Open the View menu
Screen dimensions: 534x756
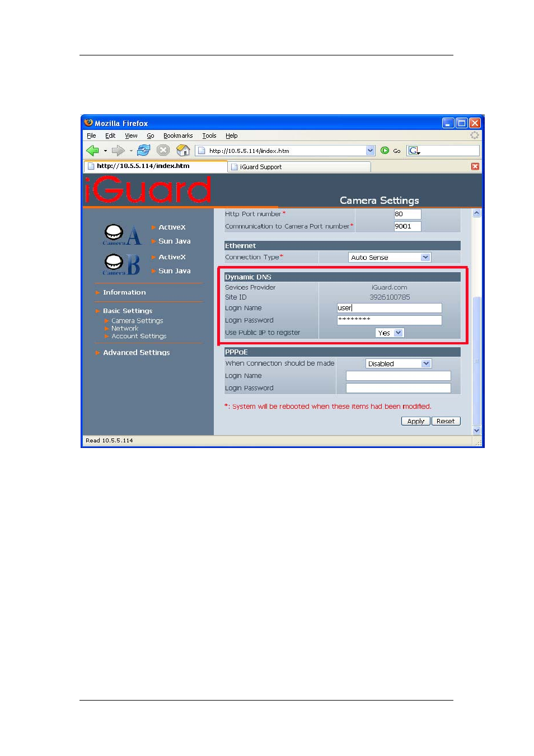click(x=131, y=136)
